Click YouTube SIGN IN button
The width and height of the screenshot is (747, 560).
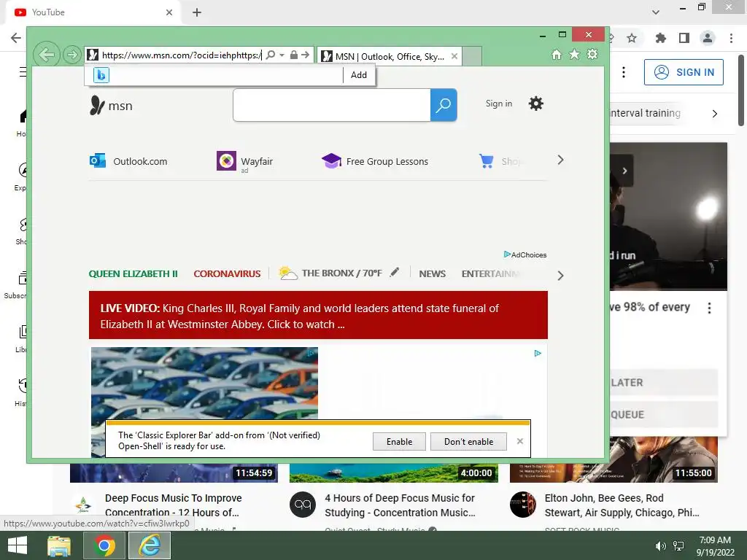point(684,72)
